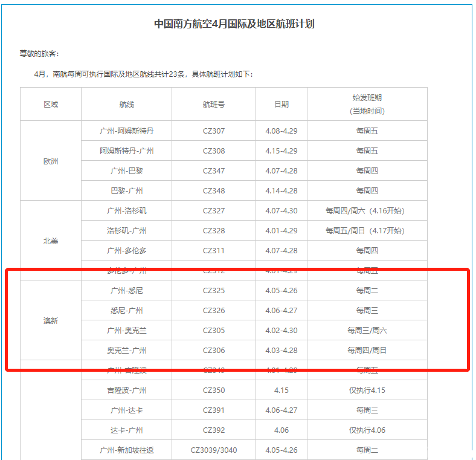Click route cell 广州-多伦多

[127, 251]
